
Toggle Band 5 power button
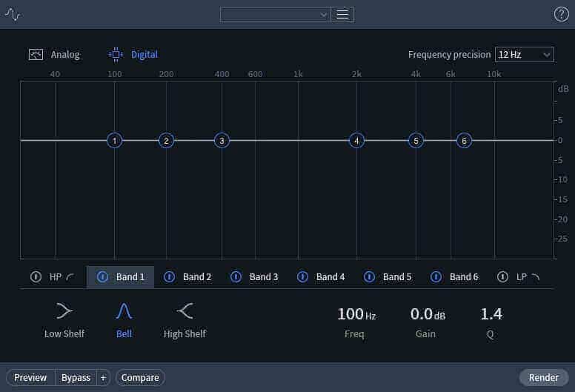[x=369, y=277]
